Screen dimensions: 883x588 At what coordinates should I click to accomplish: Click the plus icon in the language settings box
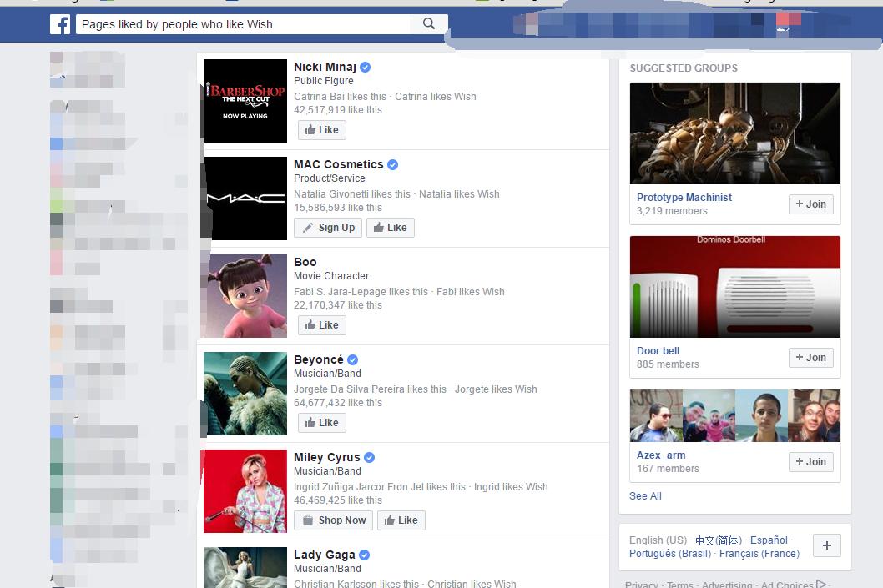826,545
